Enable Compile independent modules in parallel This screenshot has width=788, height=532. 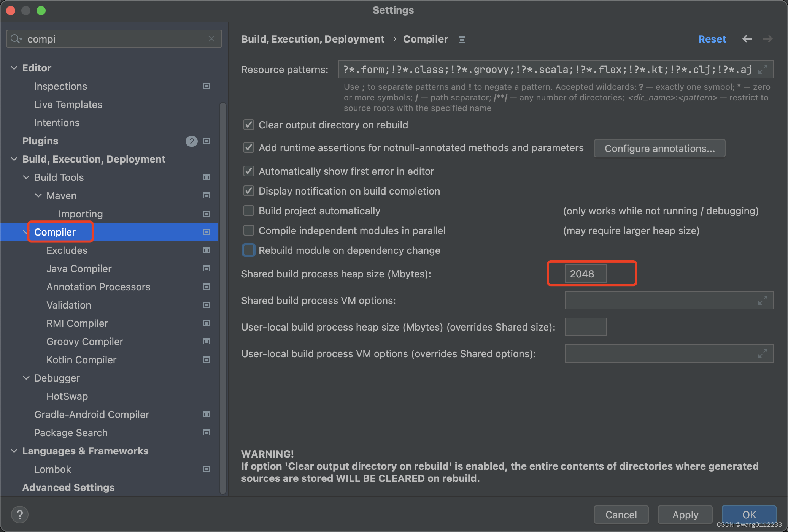coord(249,231)
